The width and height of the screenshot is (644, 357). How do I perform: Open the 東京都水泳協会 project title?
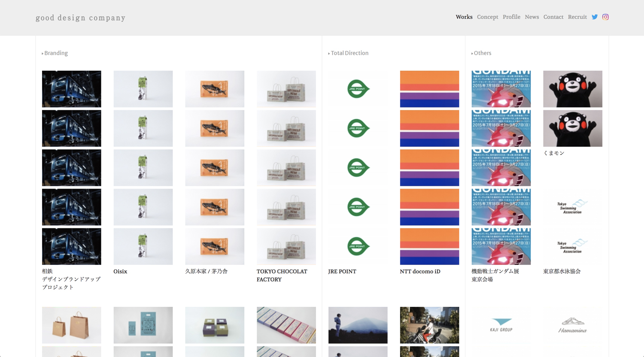point(562,272)
